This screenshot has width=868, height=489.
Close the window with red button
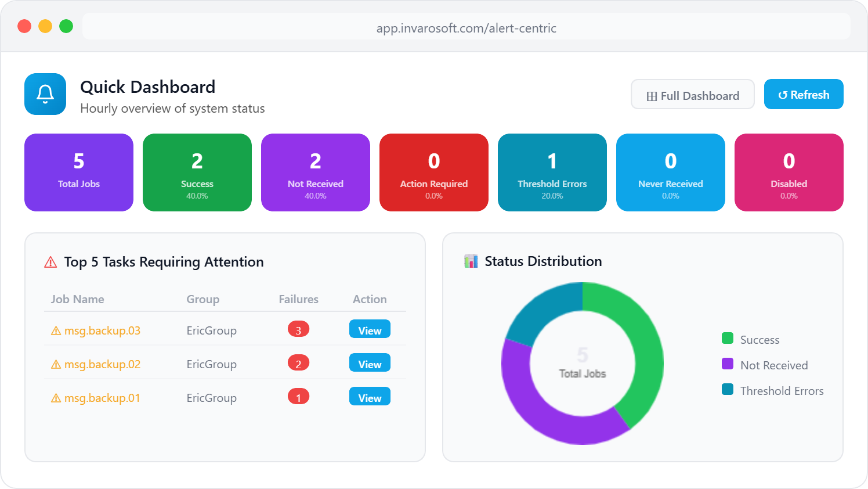24,26
